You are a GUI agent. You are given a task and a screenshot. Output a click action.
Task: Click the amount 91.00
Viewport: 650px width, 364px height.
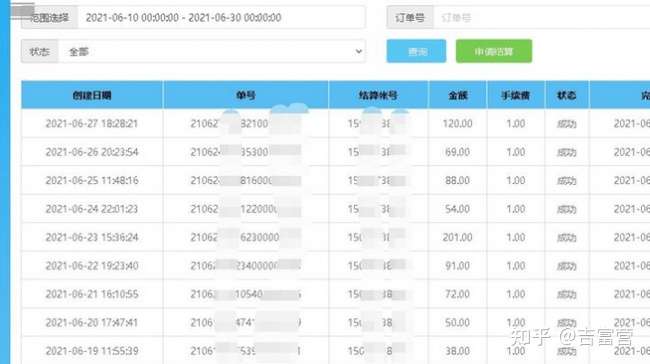(457, 266)
